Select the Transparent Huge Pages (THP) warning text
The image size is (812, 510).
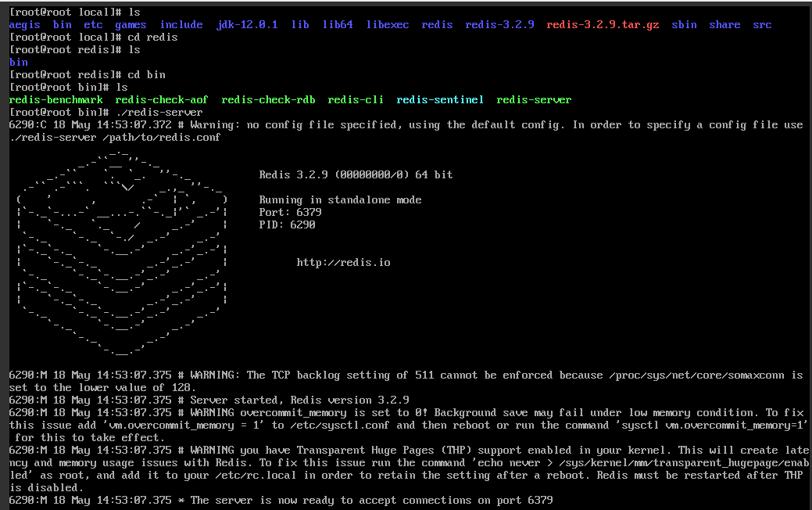[x=409, y=469]
